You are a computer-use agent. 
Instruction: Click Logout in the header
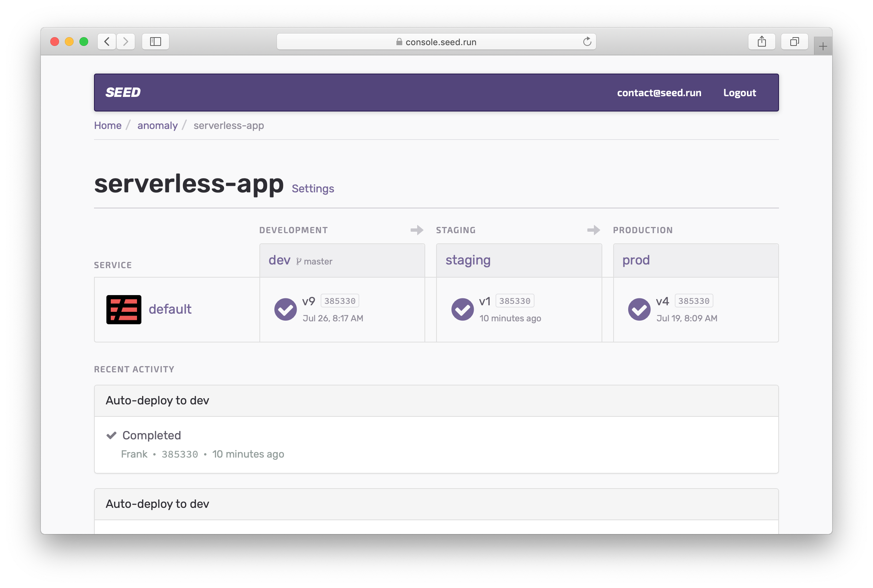click(739, 93)
